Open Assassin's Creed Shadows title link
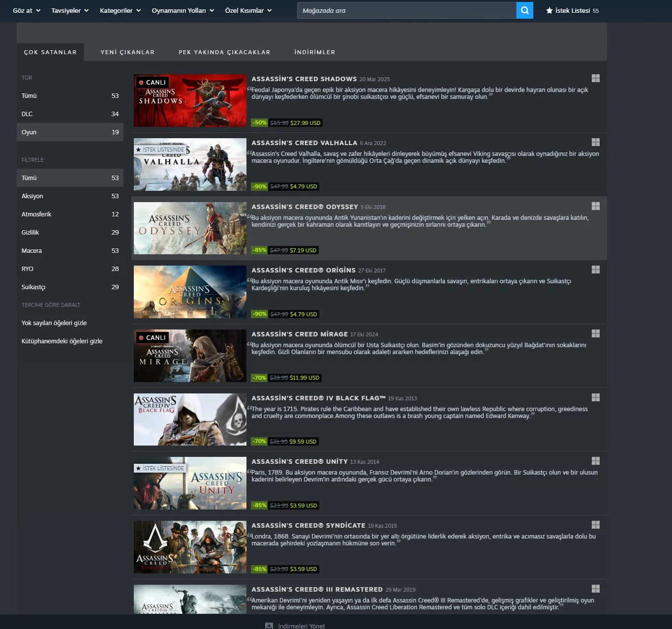 pyautogui.click(x=304, y=79)
